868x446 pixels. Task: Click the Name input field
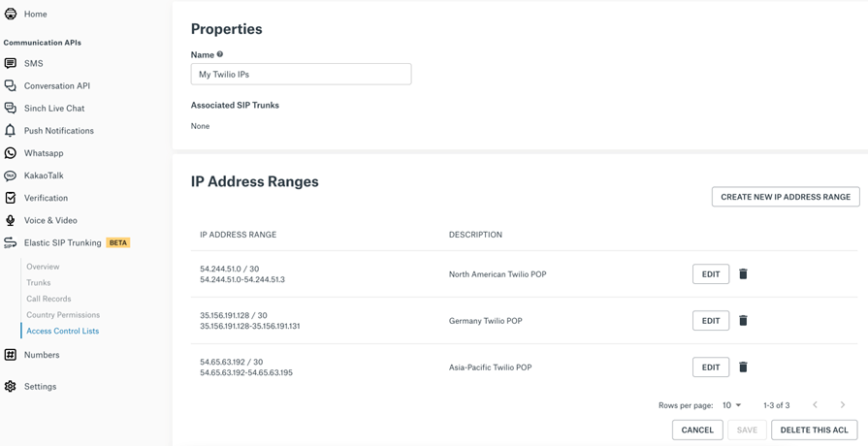301,75
